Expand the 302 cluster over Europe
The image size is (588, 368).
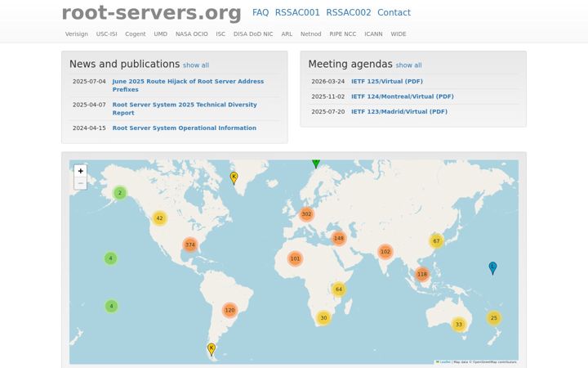(x=306, y=214)
